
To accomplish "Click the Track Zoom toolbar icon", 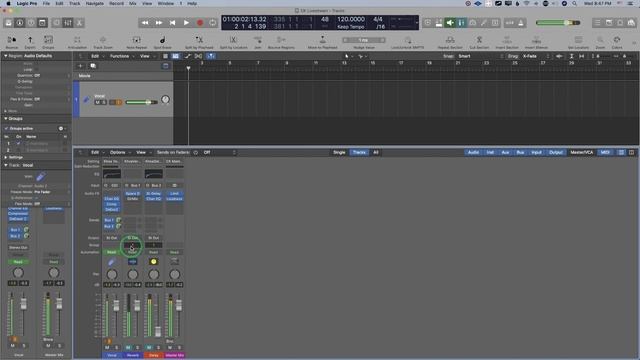I will coord(103,42).
